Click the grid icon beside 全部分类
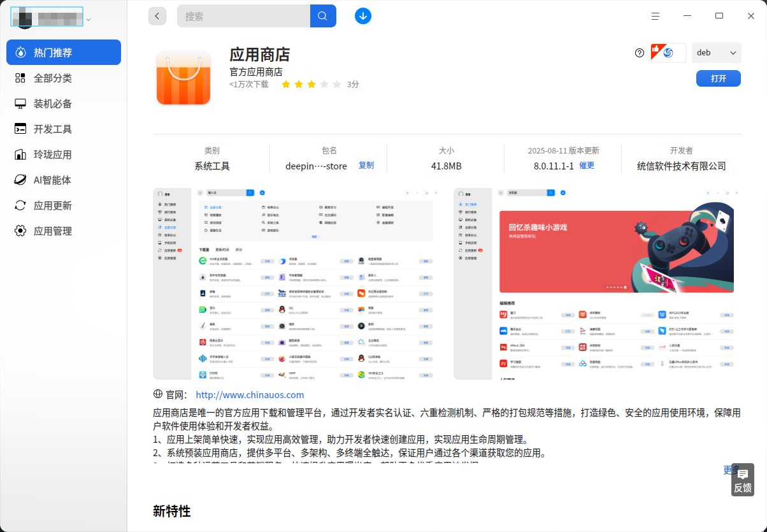 pos(20,78)
